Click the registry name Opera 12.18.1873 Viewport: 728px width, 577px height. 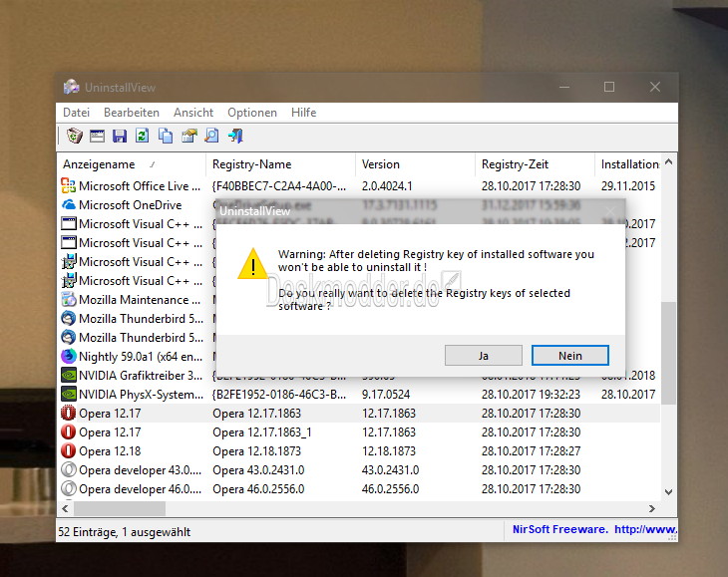click(x=256, y=450)
